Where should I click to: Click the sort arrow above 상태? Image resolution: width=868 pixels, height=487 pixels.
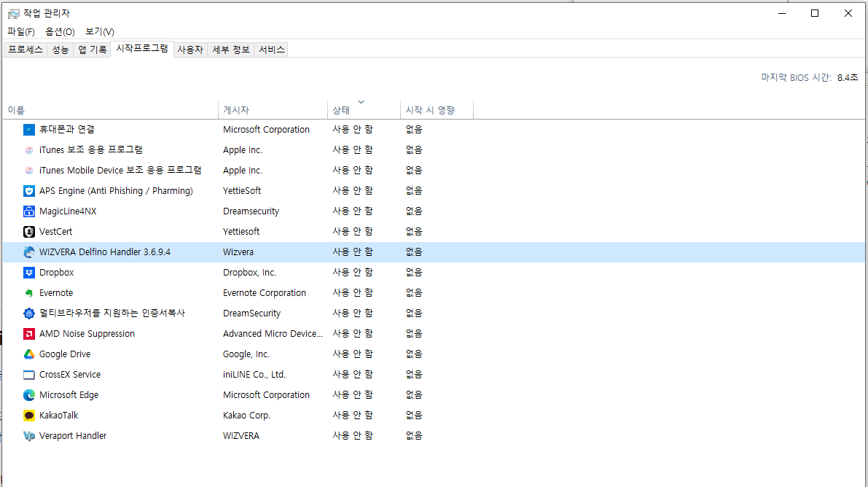[361, 102]
